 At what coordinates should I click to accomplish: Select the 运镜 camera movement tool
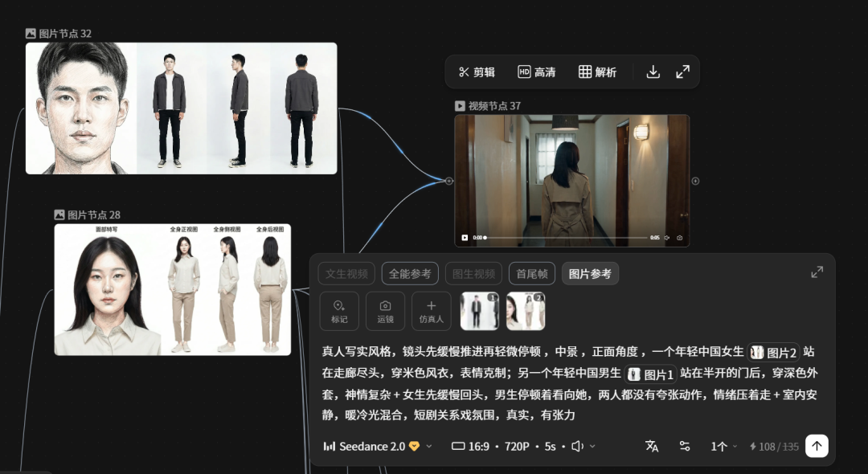coord(385,311)
